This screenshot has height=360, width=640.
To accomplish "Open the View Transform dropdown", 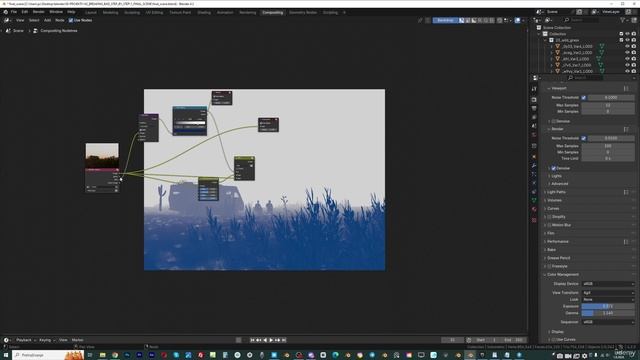I will pos(608,293).
